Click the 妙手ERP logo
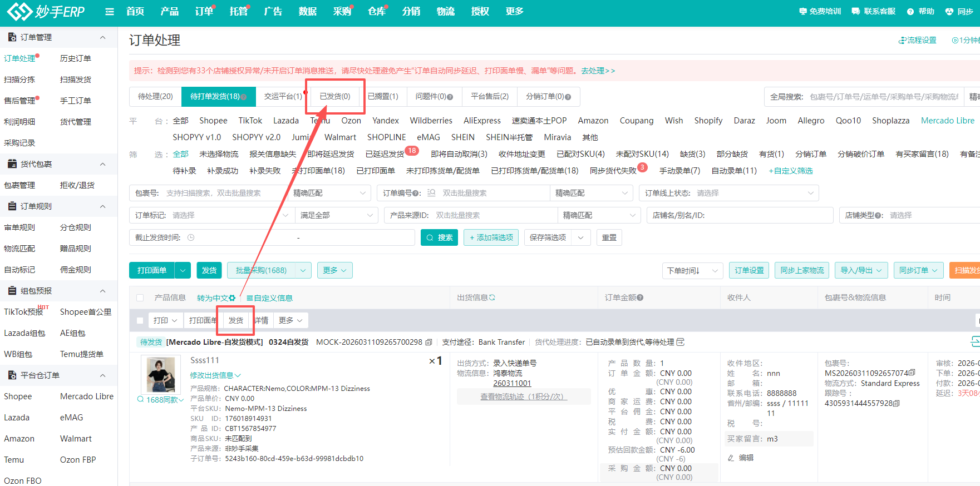This screenshot has height=486, width=980. [x=46, y=12]
